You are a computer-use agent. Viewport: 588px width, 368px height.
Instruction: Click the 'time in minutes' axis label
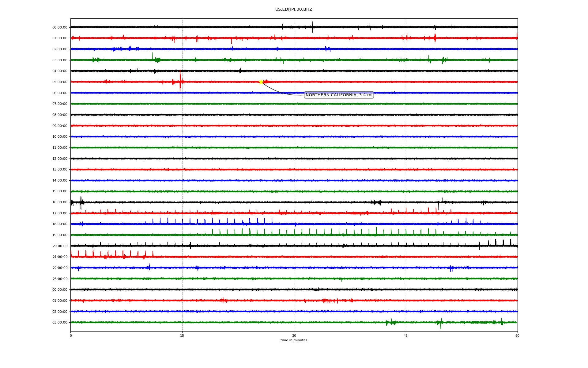click(x=293, y=340)
